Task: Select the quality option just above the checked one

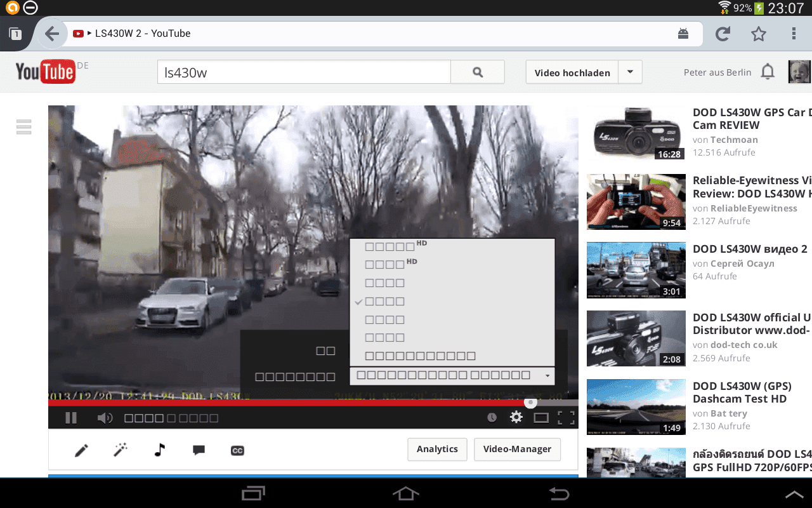Action: (x=452, y=283)
